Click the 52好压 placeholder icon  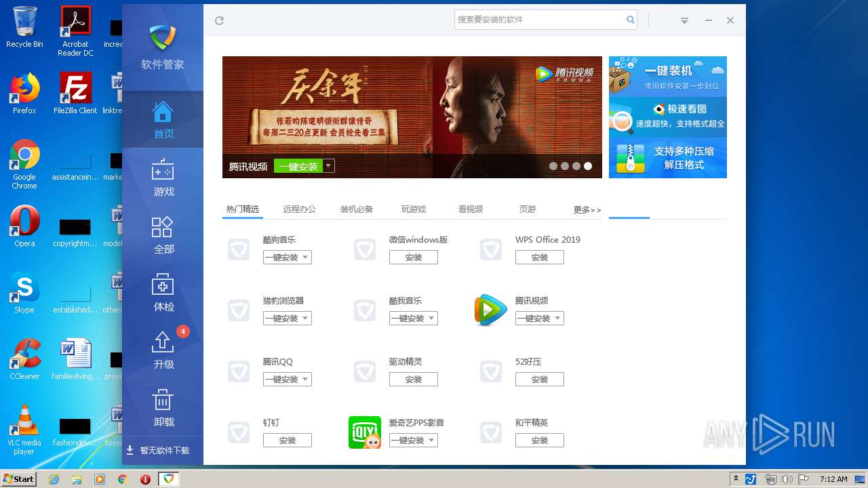coord(491,371)
